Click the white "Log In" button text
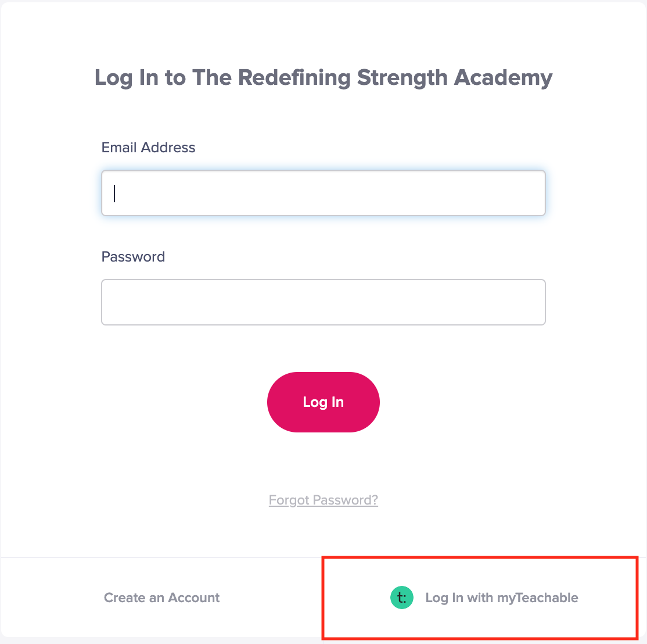 323,402
